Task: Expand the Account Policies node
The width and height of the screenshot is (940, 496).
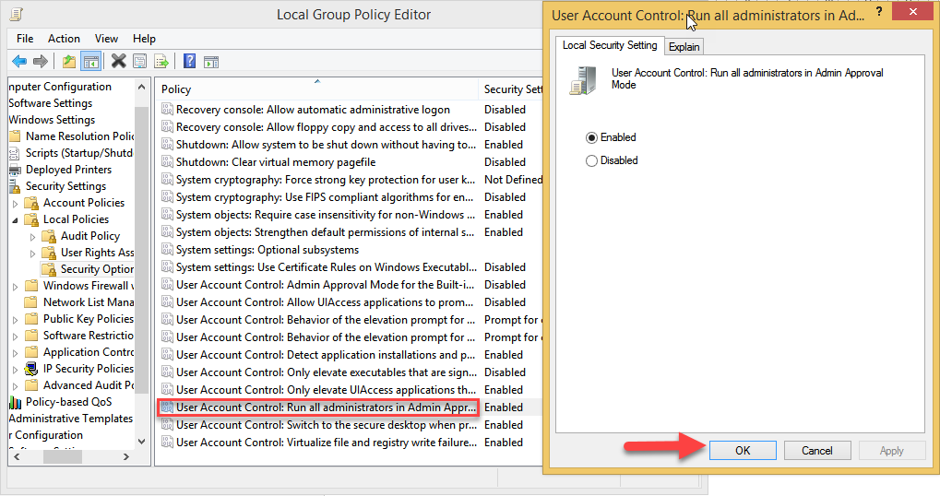Action: (15, 204)
